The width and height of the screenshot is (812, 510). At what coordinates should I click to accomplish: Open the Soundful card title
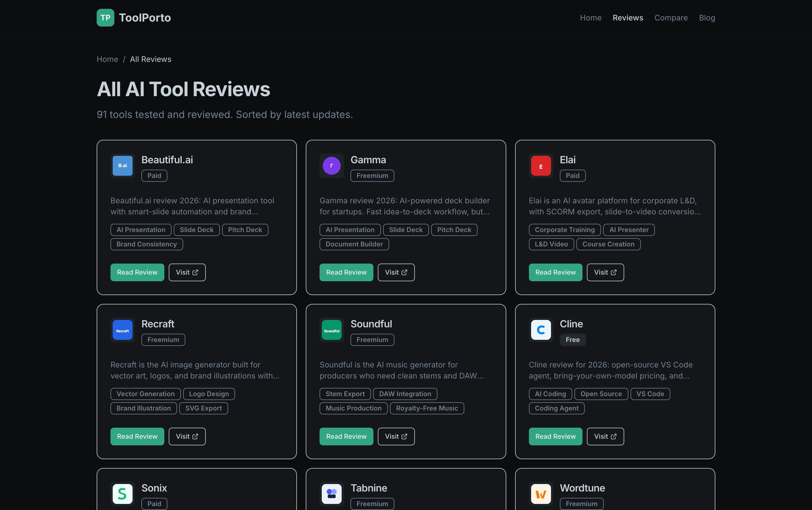tap(371, 324)
